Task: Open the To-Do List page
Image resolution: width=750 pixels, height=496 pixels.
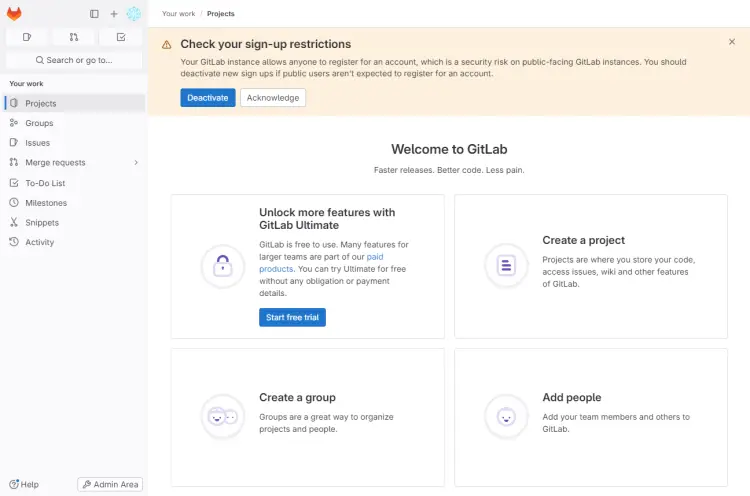Action: (x=45, y=183)
